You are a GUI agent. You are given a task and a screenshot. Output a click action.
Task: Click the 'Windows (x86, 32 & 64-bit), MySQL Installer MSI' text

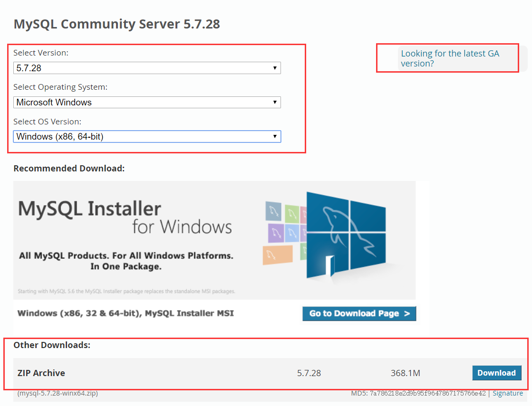(126, 313)
